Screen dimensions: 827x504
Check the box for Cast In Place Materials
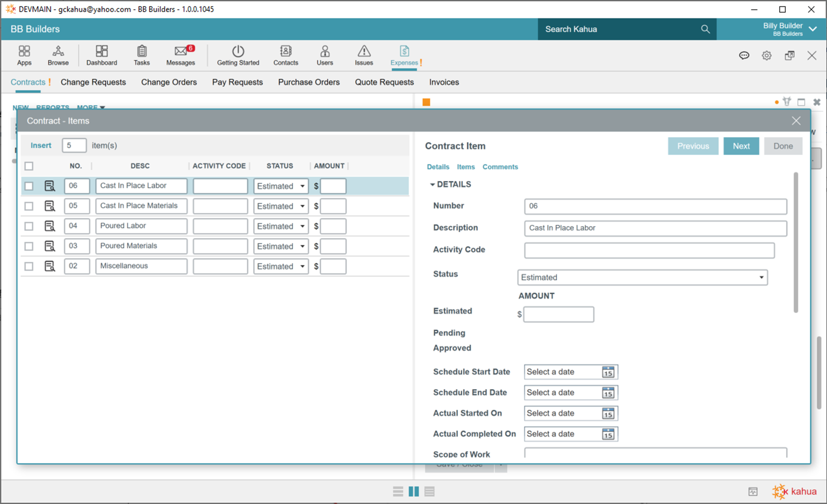(29, 206)
